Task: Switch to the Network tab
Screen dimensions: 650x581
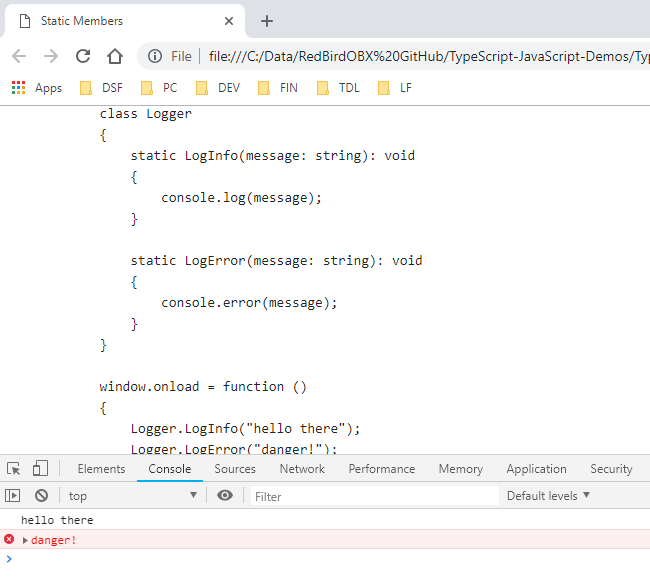Action: pos(302,469)
